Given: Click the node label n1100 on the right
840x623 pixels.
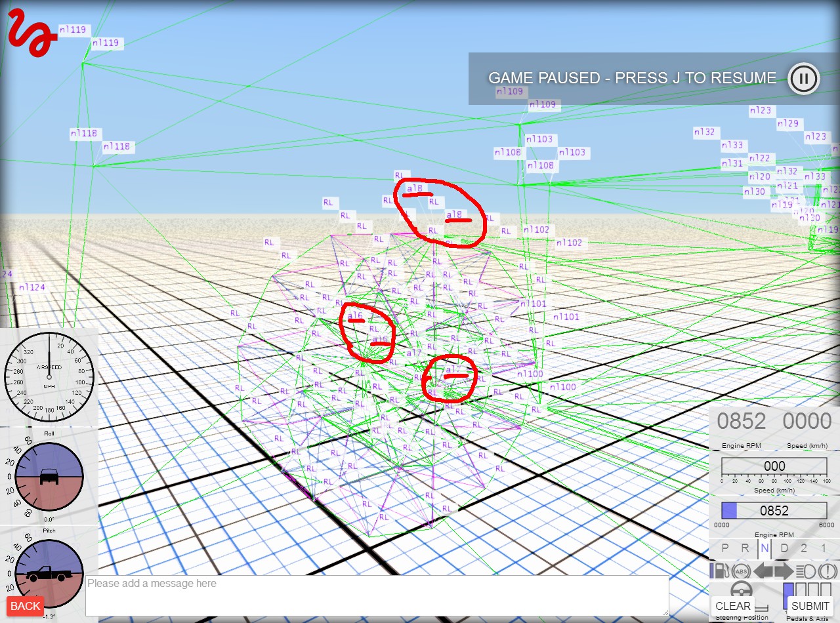Looking at the screenshot, I should pos(562,387).
